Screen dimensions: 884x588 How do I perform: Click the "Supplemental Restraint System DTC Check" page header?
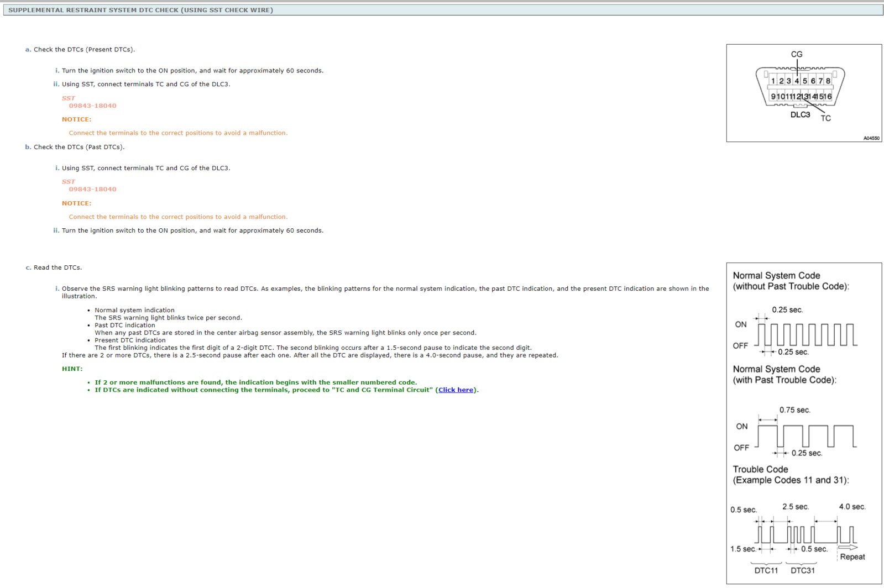(x=443, y=10)
